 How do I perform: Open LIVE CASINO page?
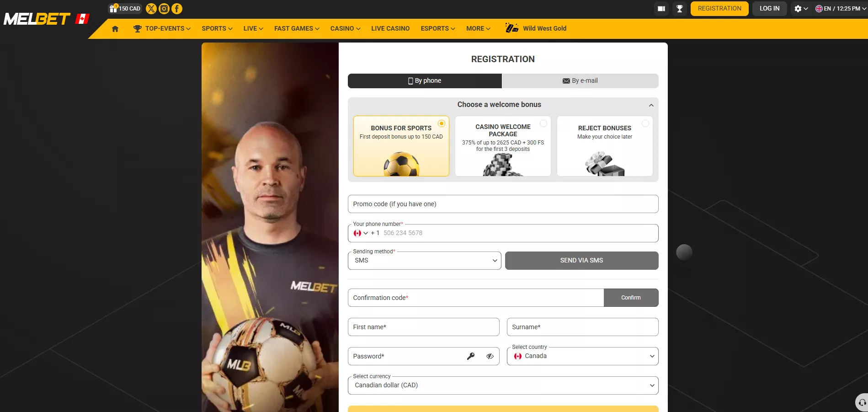click(390, 28)
